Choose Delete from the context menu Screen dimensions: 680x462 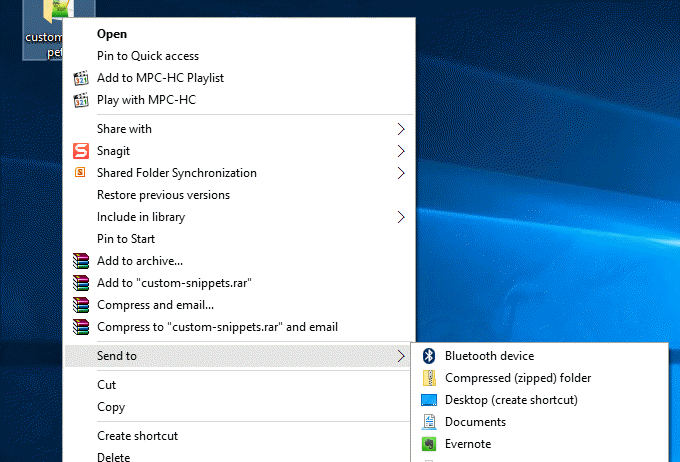tap(238, 455)
